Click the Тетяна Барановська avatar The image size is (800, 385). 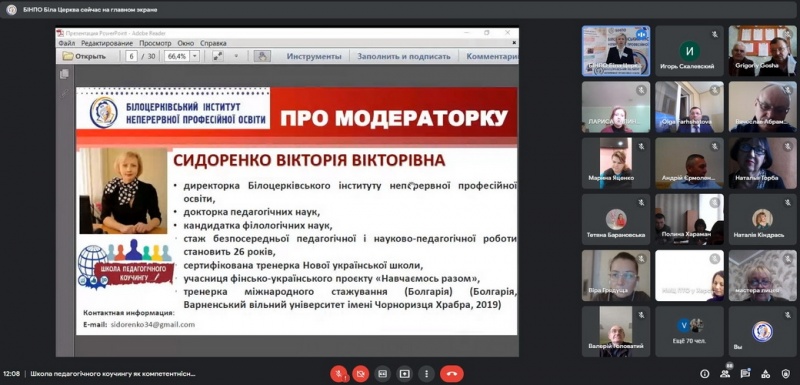tap(616, 219)
